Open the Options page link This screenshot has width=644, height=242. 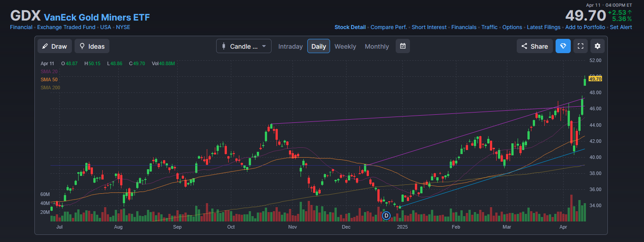pyautogui.click(x=512, y=27)
